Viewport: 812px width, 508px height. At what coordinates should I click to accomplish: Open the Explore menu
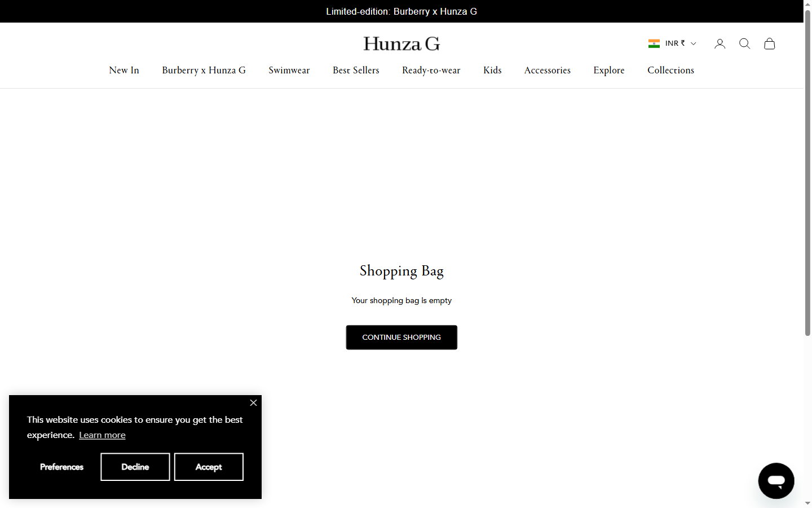609,70
